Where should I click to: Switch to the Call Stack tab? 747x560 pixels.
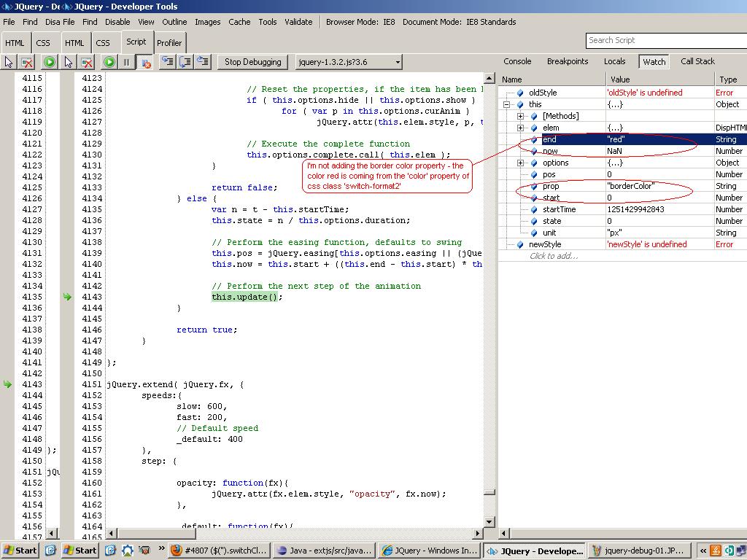click(697, 61)
